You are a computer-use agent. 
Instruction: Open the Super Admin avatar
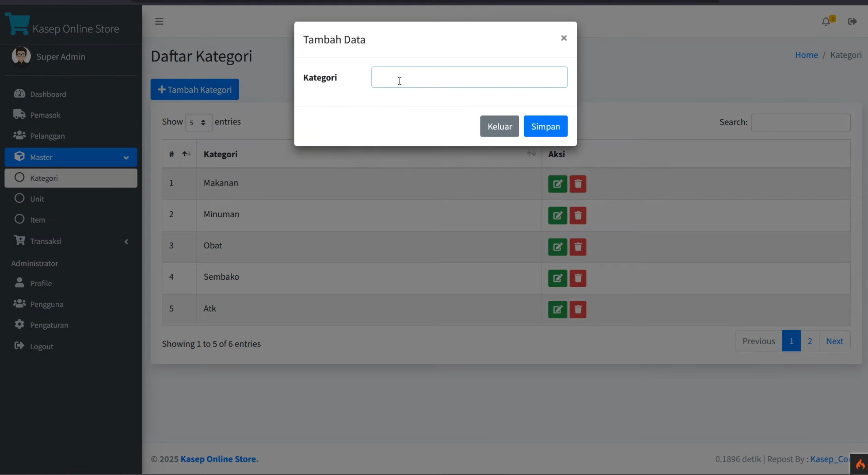point(21,56)
